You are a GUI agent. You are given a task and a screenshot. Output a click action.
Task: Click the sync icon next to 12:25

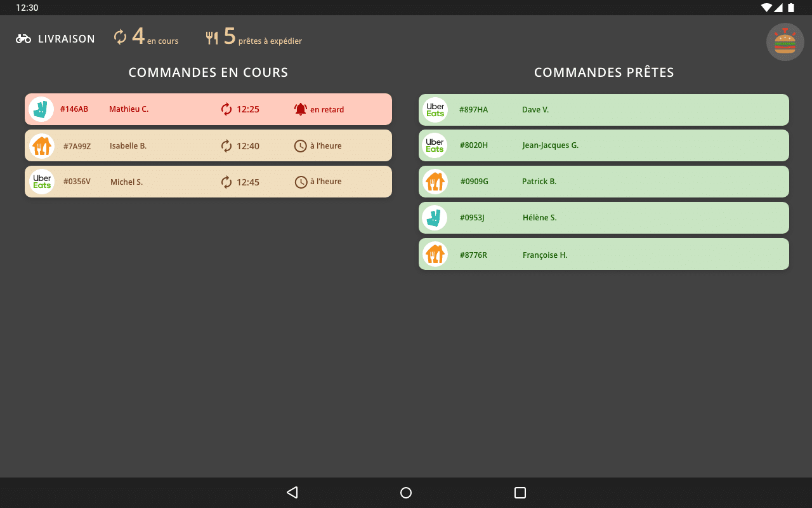[x=226, y=109]
